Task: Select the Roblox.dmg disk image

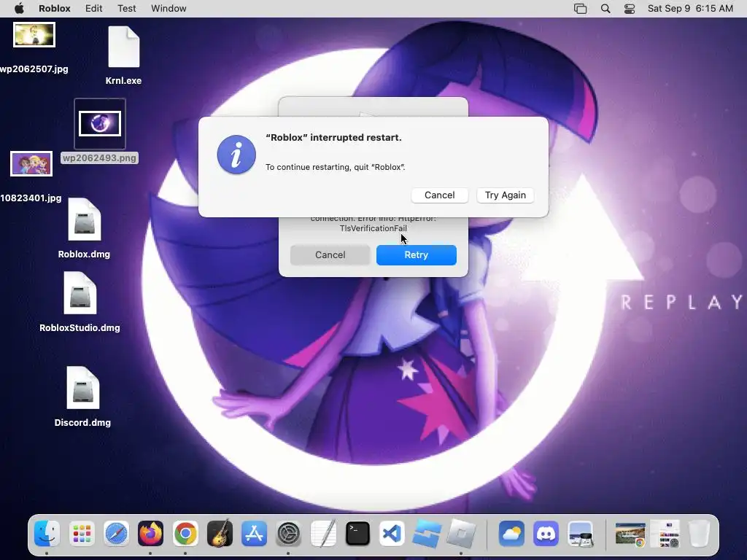Action: coord(85,219)
